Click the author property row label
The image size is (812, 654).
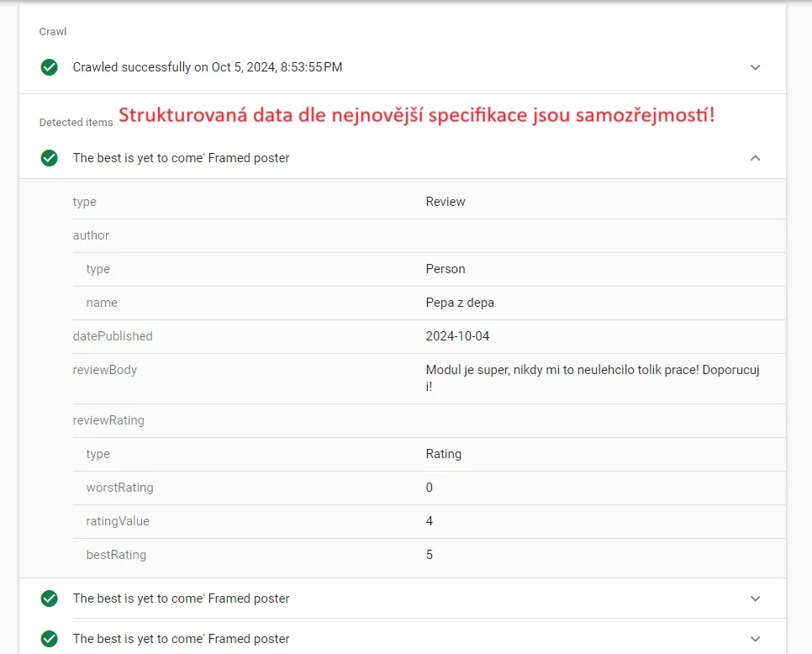[91, 235]
